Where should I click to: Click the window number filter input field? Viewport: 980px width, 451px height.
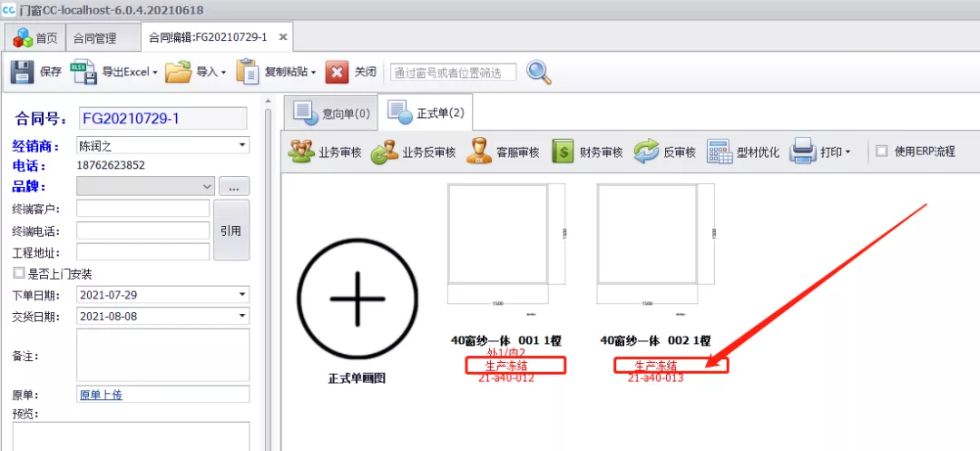tap(453, 73)
